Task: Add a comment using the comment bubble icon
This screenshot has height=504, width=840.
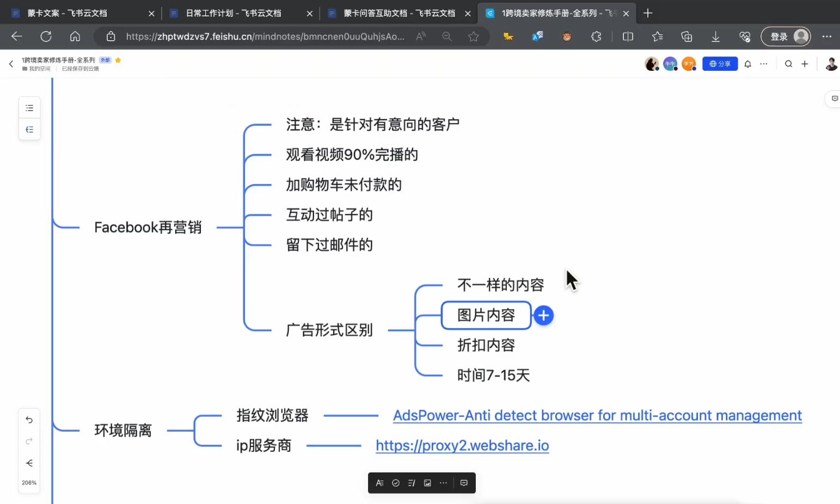Action: (464, 483)
